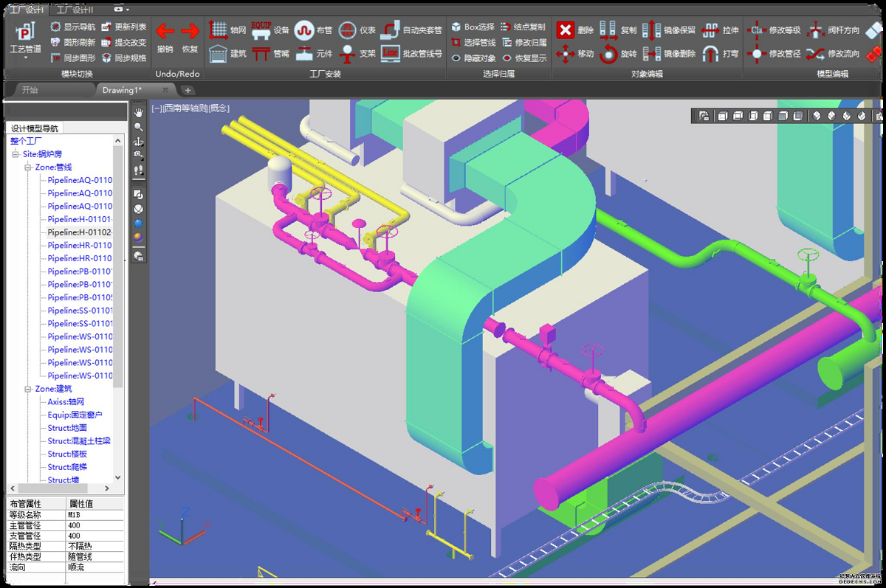
Task: Click the 修改归属 tool
Action: pyautogui.click(x=524, y=42)
